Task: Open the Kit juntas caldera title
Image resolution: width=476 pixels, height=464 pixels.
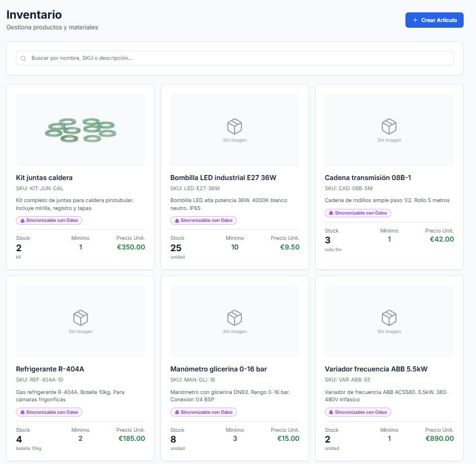Action: (45, 178)
